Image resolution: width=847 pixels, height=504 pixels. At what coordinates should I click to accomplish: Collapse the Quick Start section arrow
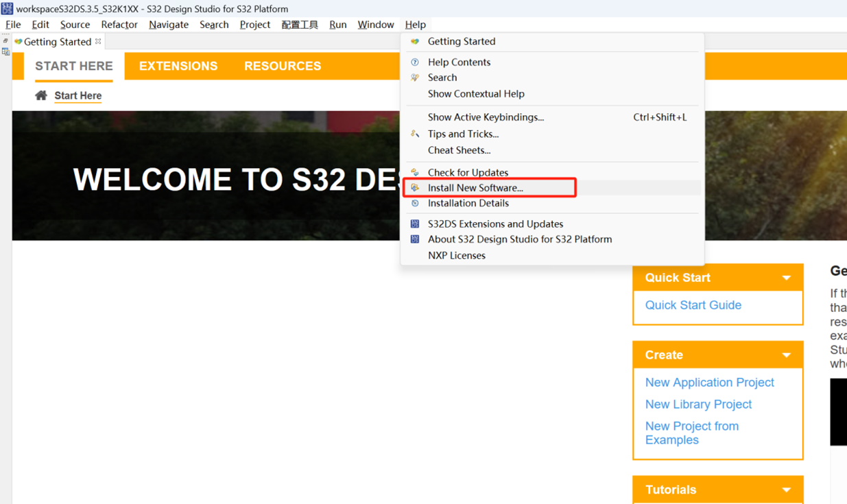[787, 278]
